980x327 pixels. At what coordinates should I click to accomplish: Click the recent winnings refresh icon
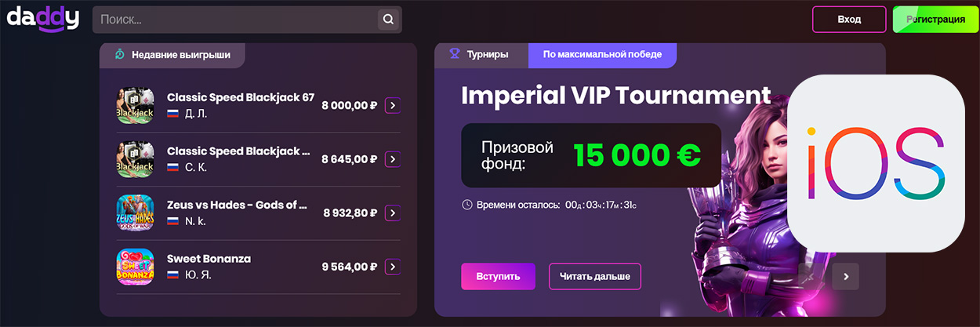click(119, 55)
